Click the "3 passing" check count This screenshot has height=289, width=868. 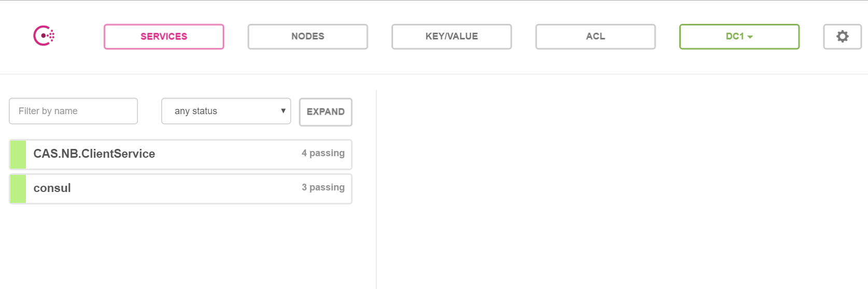(323, 188)
